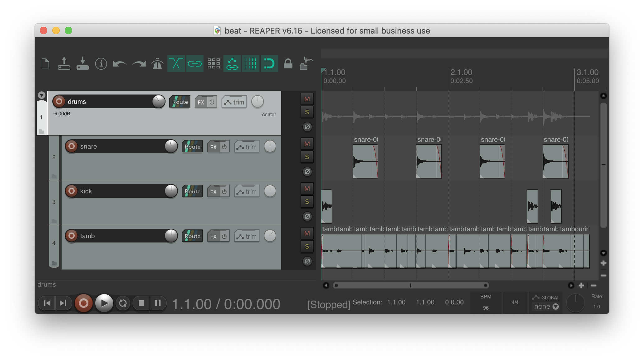Image resolution: width=644 pixels, height=360 pixels.
Task: Open project settings via the info icon
Action: [101, 63]
